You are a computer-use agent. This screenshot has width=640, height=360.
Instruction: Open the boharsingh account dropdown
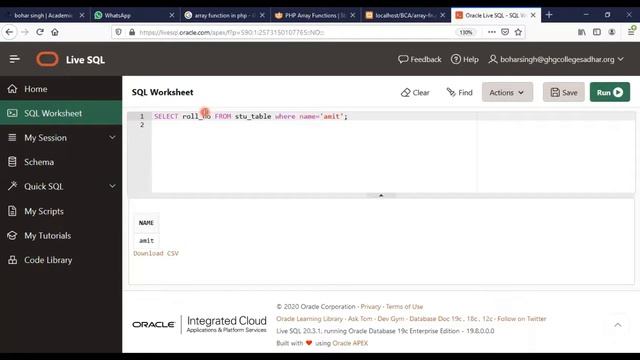556,59
